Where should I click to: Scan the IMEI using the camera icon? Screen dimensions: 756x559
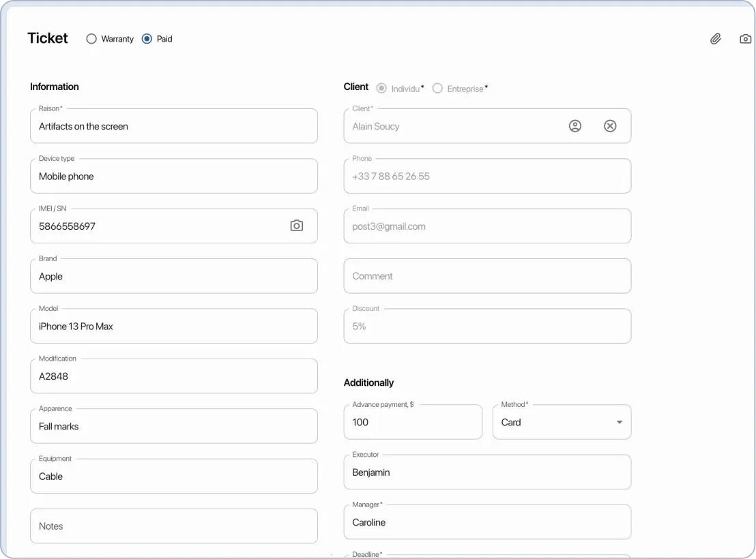(x=296, y=225)
